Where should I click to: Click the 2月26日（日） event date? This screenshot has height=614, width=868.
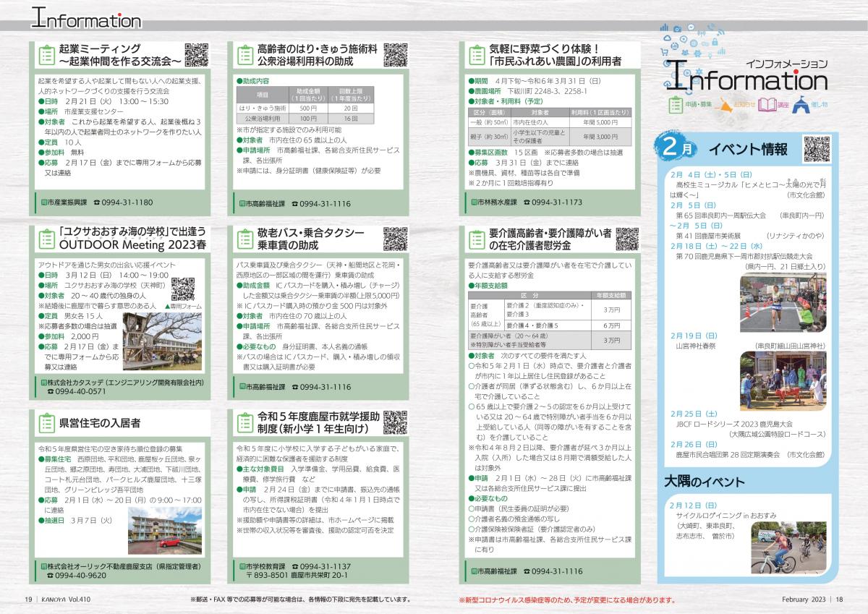[693, 445]
